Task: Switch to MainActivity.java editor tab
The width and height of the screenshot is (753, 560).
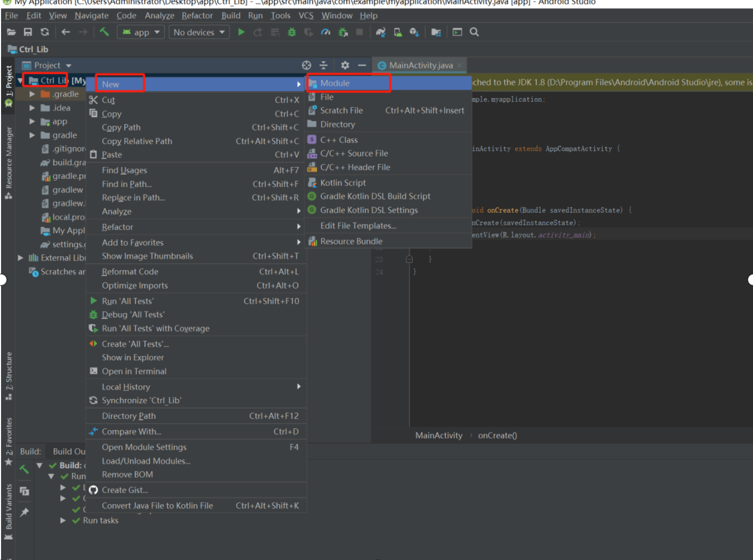Action: click(420, 65)
